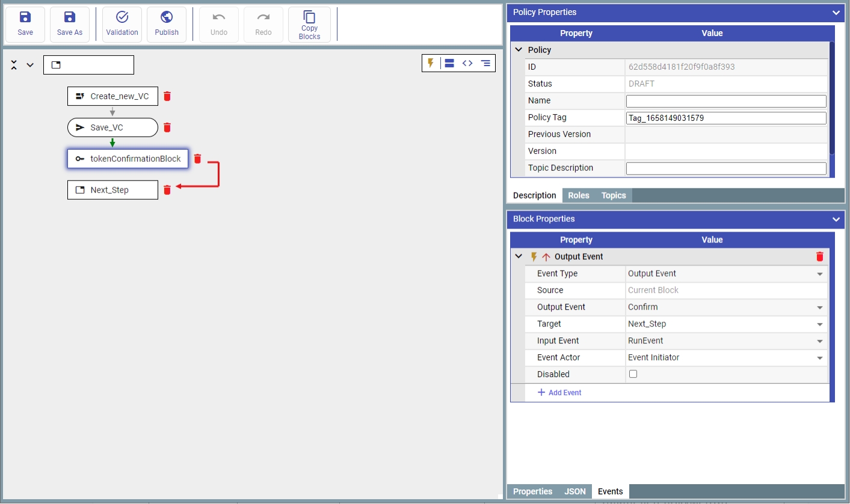Toggle the Disabled checkbox

(x=633, y=374)
